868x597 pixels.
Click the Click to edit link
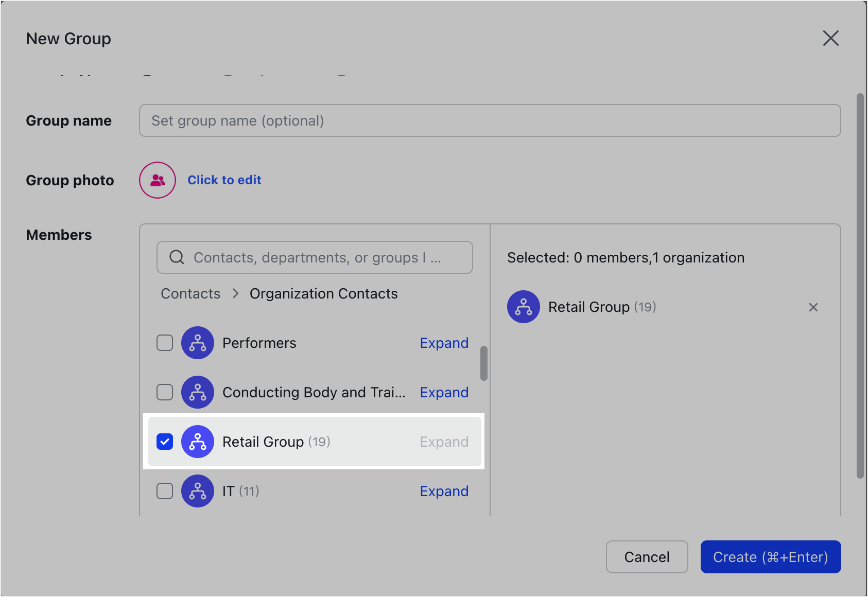click(224, 180)
